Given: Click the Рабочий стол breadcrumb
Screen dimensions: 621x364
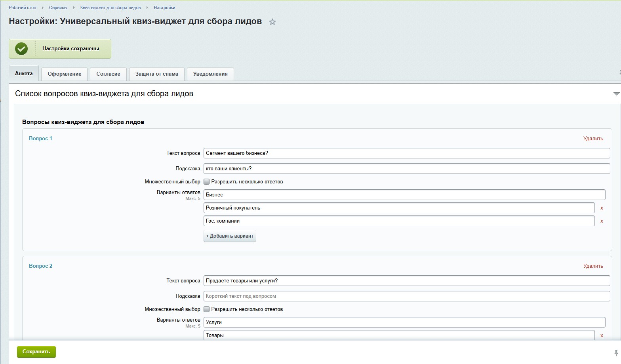Looking at the screenshot, I should (x=23, y=8).
